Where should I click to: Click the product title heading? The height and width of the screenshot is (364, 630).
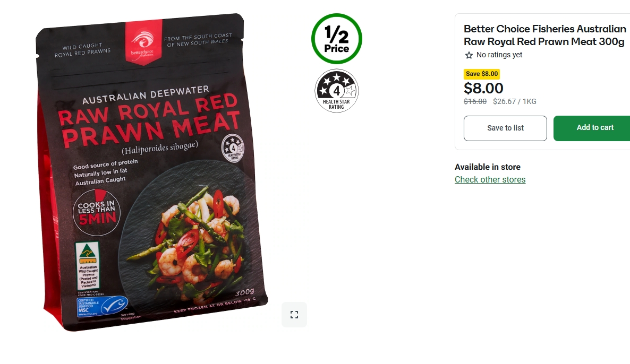tap(545, 35)
